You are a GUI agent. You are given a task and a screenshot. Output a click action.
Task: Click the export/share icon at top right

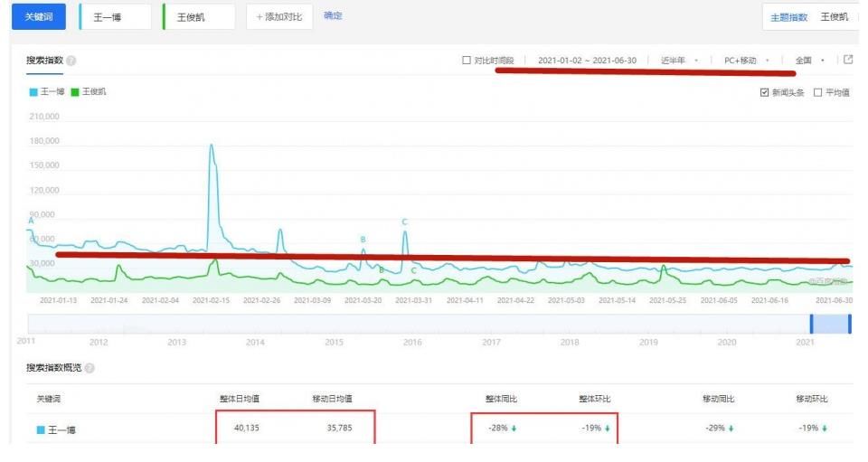click(x=848, y=59)
